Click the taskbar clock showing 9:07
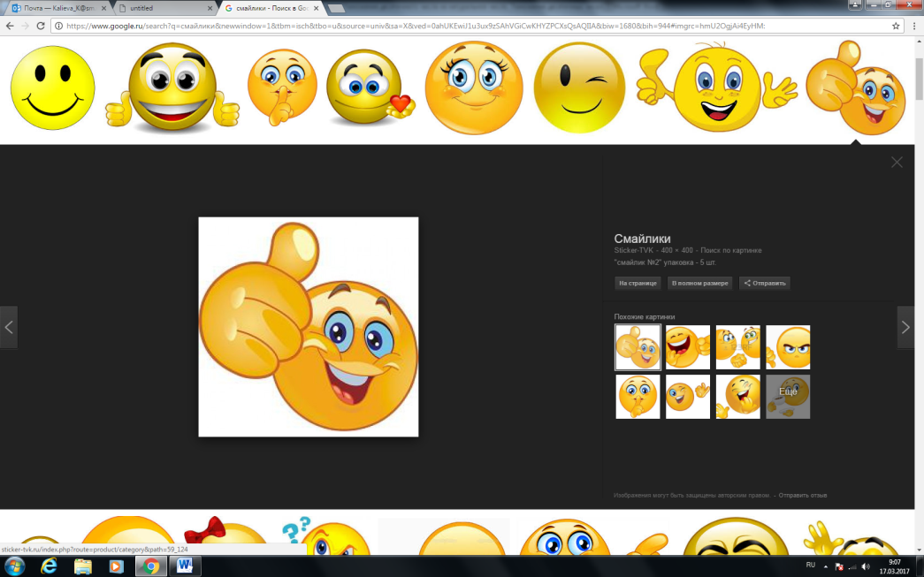 pyautogui.click(x=895, y=567)
